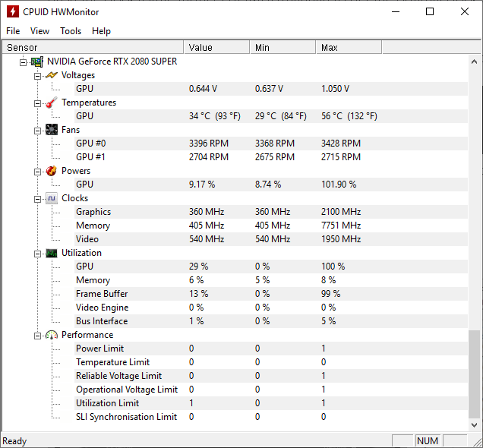This screenshot has width=483, height=448.
Task: Click the Max column header
Action: click(x=349, y=47)
